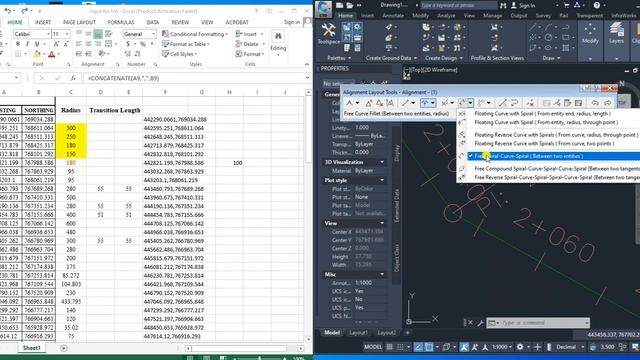The height and width of the screenshot is (360, 640).
Task: Open the 1:1000 annotation scale dropdown
Action: tap(502, 347)
